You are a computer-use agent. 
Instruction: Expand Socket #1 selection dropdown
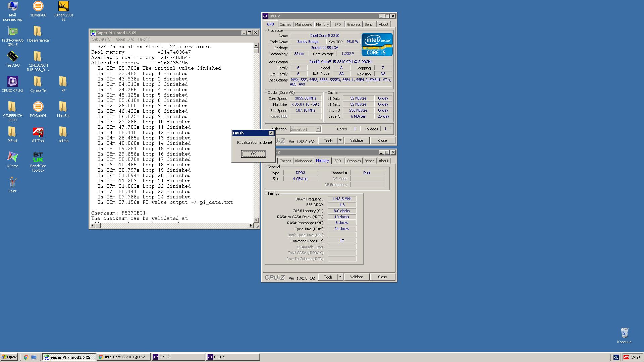tap(318, 129)
